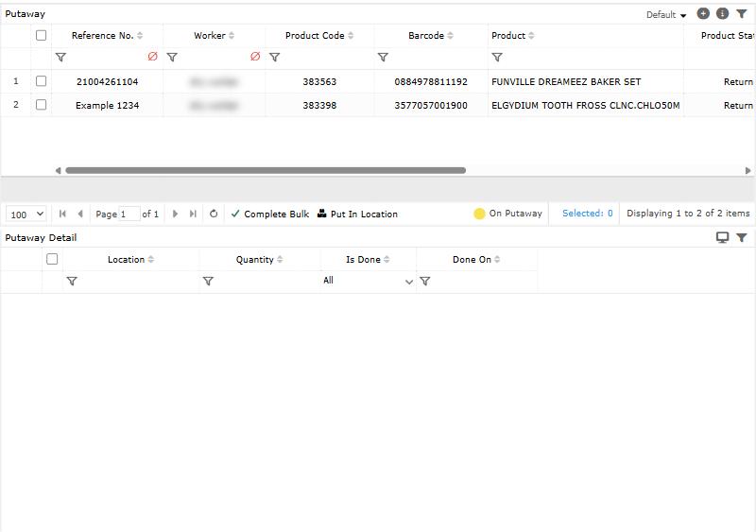Clear the Worker filter (red icon)
The width and height of the screenshot is (756, 532).
coord(255,57)
